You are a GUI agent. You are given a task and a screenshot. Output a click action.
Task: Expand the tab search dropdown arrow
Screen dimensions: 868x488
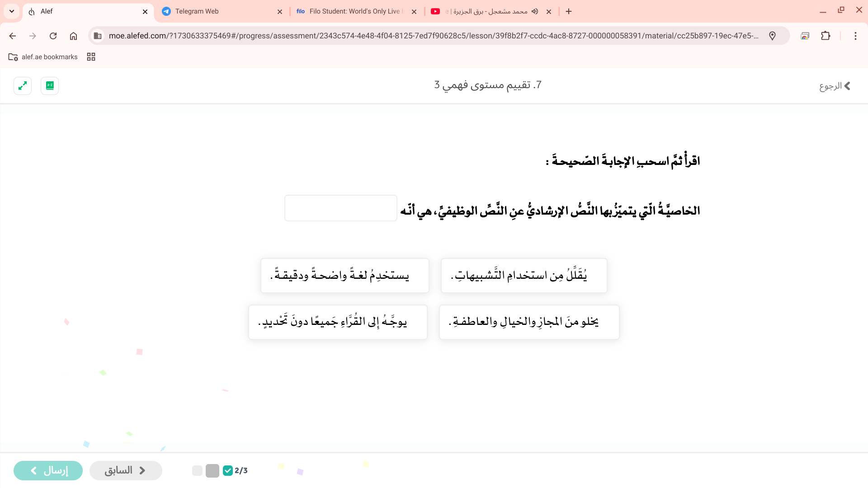pyautogui.click(x=12, y=11)
